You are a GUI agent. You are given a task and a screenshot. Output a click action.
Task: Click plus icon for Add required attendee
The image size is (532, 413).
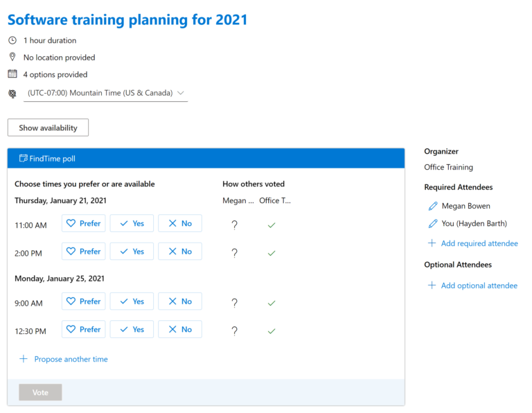pyautogui.click(x=432, y=243)
